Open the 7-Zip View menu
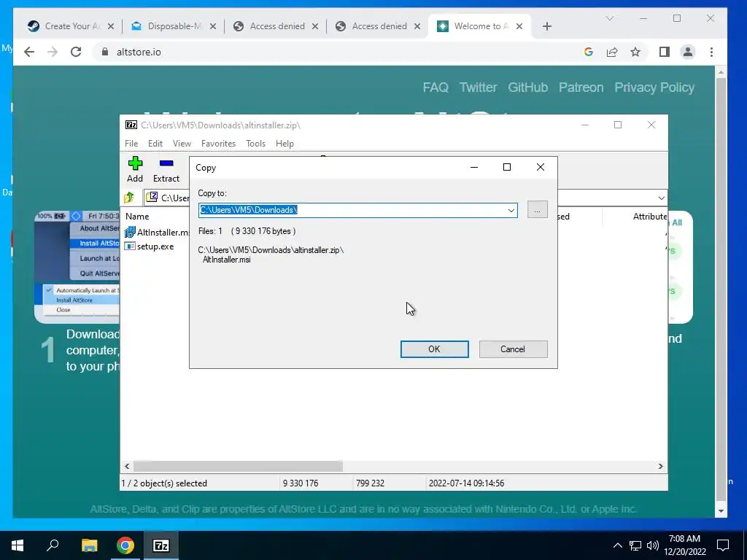Viewport: 747px width, 560px height. [x=182, y=144]
